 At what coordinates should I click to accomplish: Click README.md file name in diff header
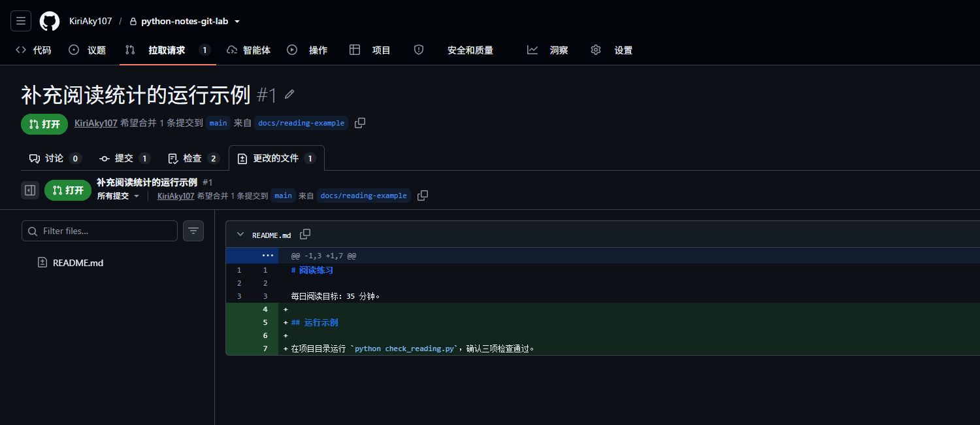(272, 235)
